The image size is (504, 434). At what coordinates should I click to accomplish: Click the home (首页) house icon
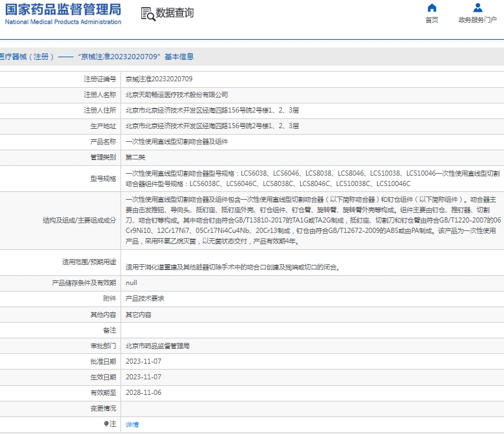tap(432, 8)
